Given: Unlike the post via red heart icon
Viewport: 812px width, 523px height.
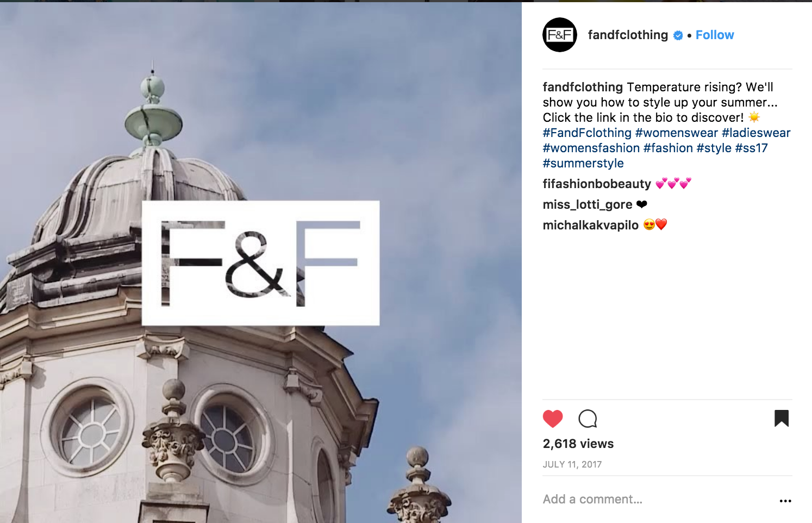Looking at the screenshot, I should click(x=553, y=419).
